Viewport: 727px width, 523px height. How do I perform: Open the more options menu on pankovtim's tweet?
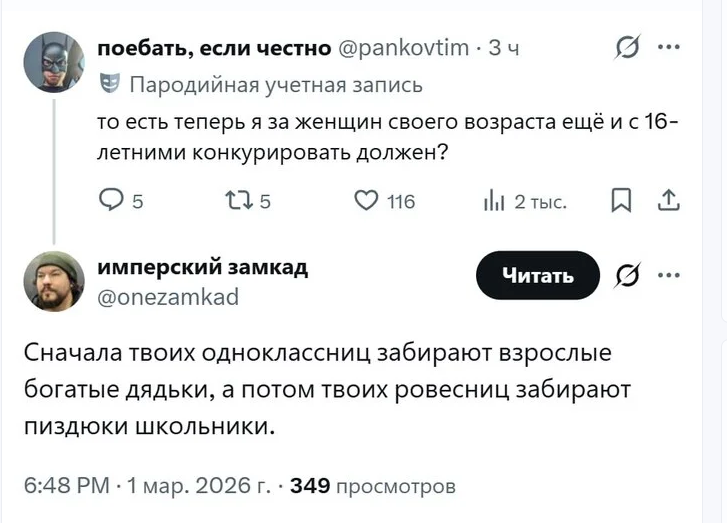(668, 47)
